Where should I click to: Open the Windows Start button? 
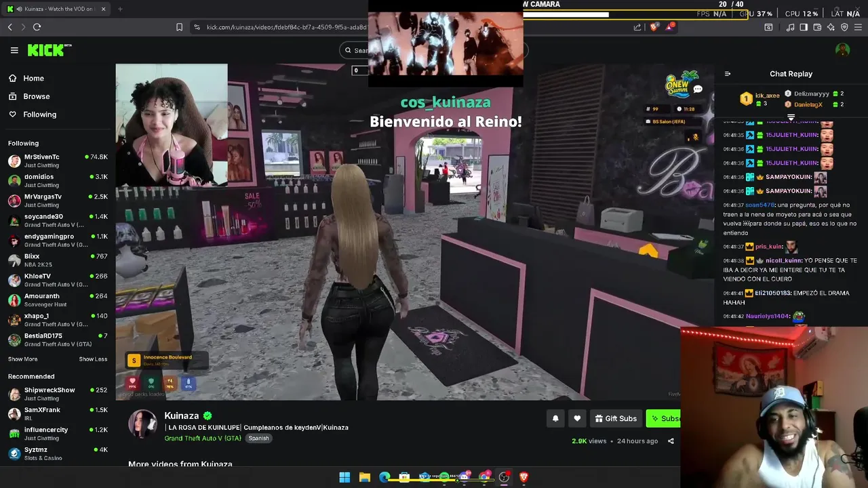tap(344, 477)
